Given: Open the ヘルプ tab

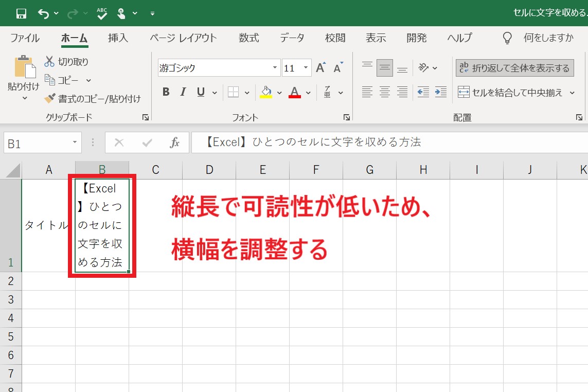Looking at the screenshot, I should point(460,38).
